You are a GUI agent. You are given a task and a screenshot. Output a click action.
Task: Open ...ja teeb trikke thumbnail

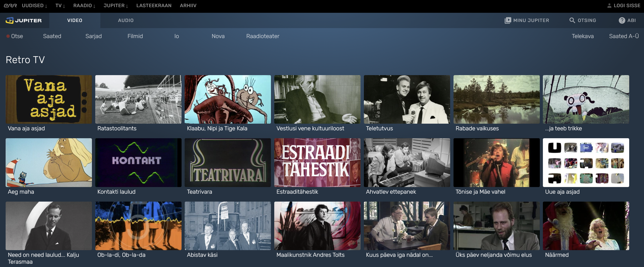pyautogui.click(x=586, y=99)
